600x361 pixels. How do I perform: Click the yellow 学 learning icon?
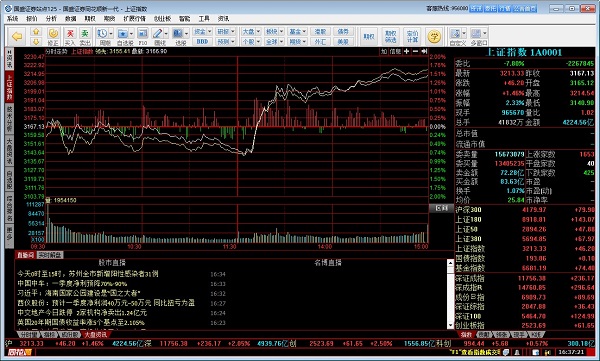click(x=434, y=36)
